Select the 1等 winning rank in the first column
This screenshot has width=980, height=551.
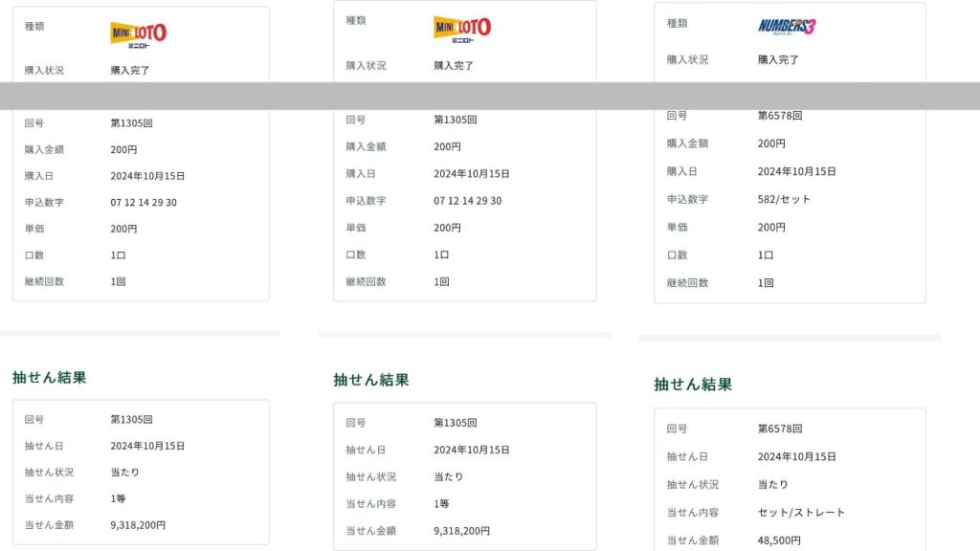119,498
